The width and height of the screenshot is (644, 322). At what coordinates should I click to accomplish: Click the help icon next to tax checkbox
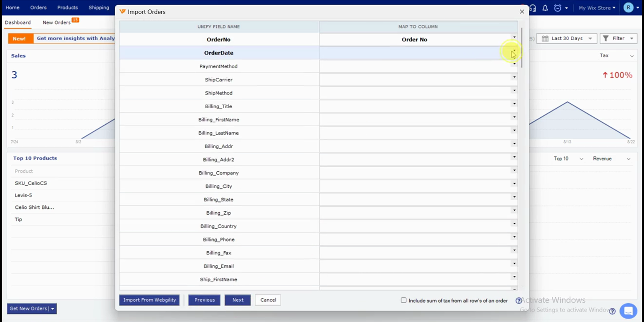point(518,300)
